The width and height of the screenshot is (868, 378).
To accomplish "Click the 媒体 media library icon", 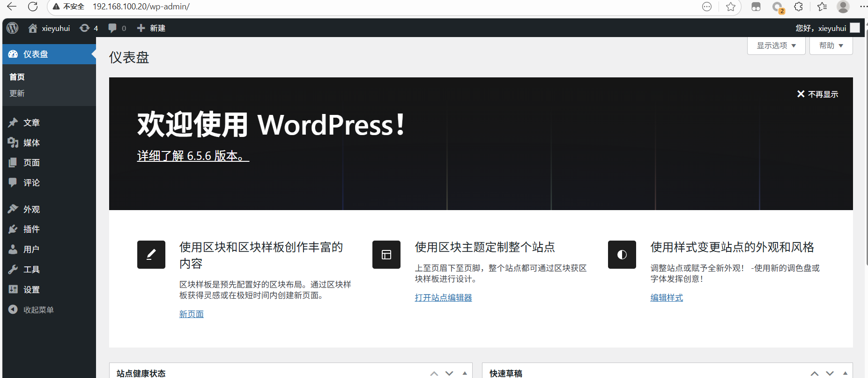I will point(13,143).
